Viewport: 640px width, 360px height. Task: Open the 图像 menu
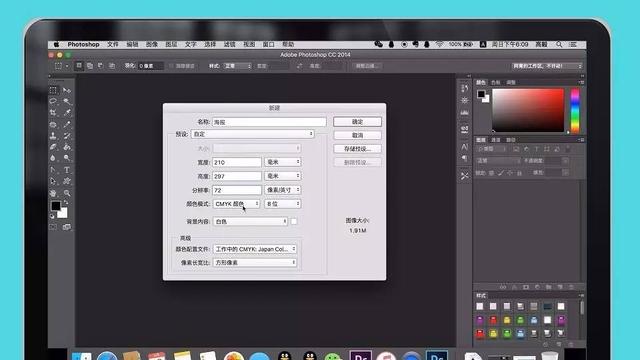[x=152, y=44]
